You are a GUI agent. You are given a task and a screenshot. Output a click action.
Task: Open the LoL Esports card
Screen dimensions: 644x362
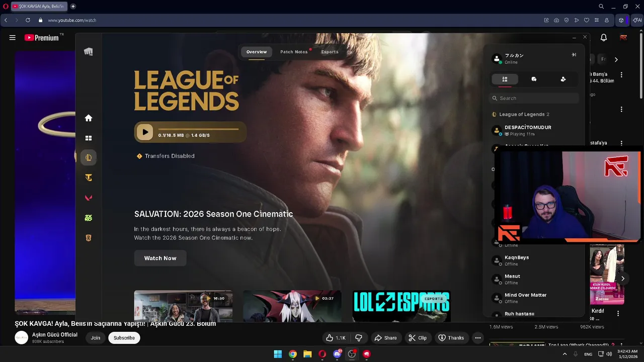[401, 306]
